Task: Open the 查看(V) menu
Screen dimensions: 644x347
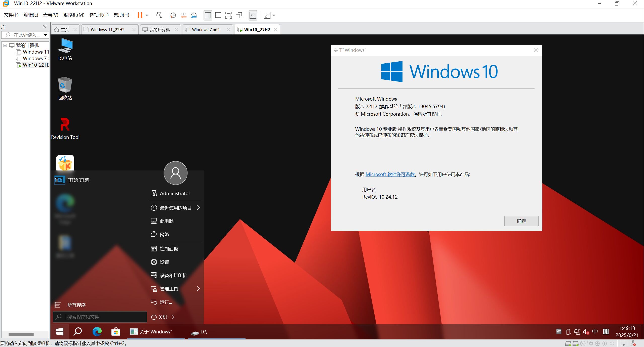Action: (x=51, y=15)
